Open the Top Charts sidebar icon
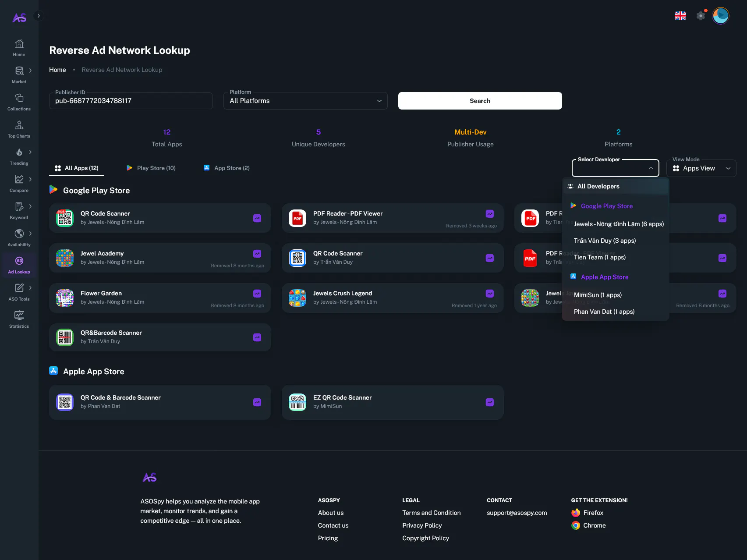 click(19, 125)
